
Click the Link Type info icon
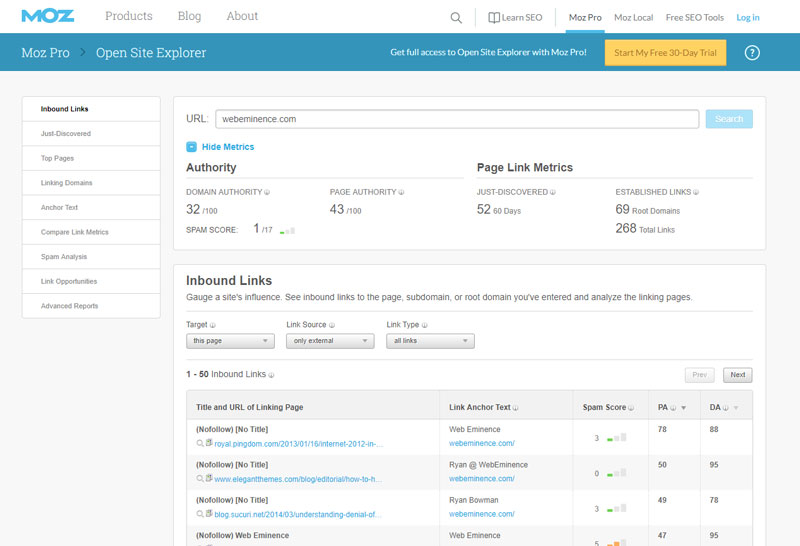point(424,325)
